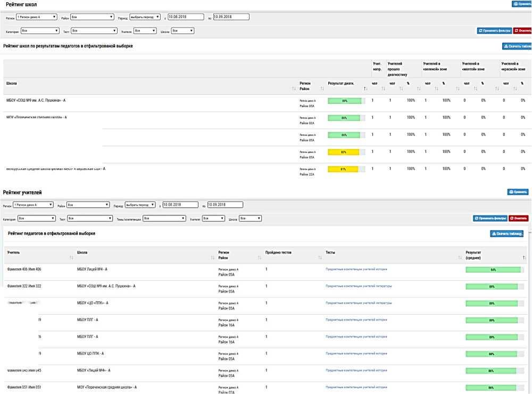Open Период dropdown in Рейтинг школ filters

click(x=145, y=17)
